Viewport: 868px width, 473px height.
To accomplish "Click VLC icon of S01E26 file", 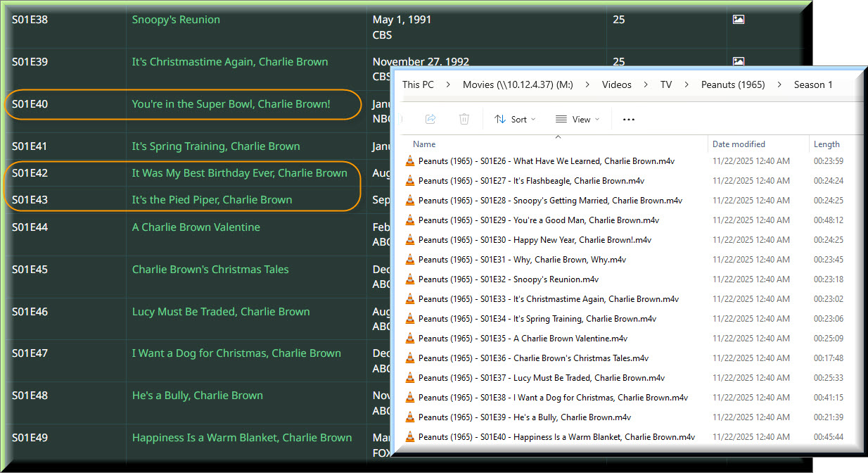I will pos(410,161).
